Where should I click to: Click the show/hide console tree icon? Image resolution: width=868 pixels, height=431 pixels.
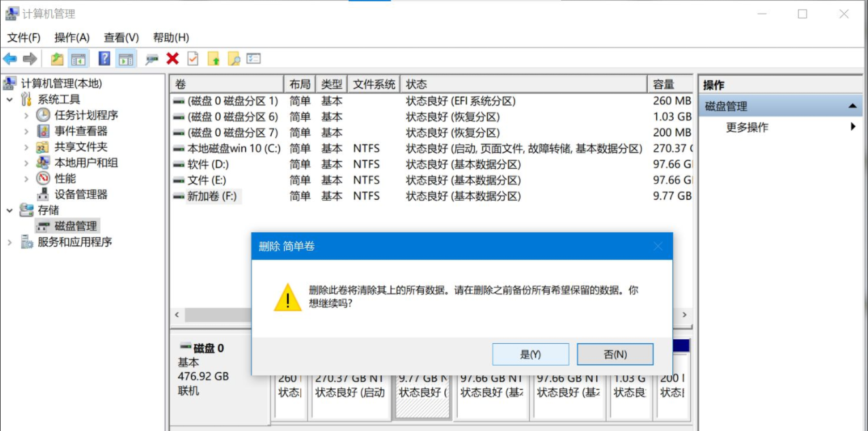(x=78, y=59)
